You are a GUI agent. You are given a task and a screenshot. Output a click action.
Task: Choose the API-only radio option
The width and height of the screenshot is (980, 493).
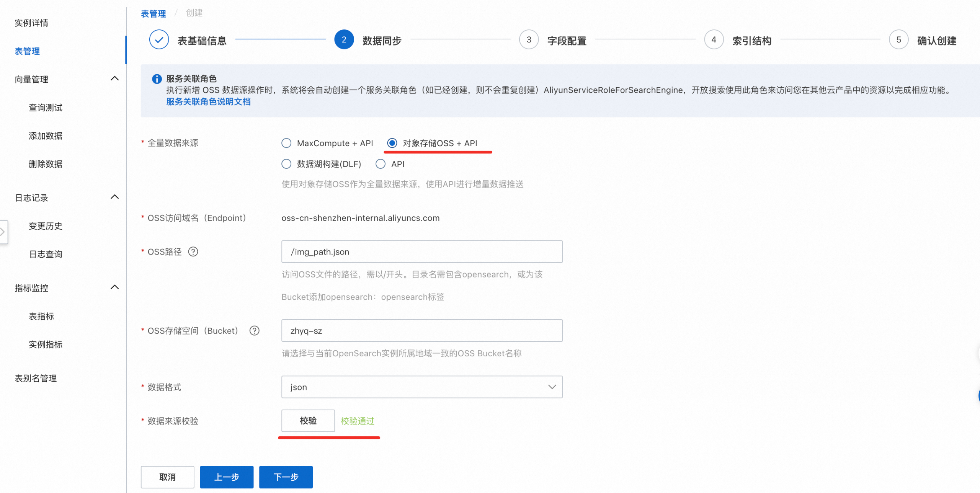click(381, 164)
